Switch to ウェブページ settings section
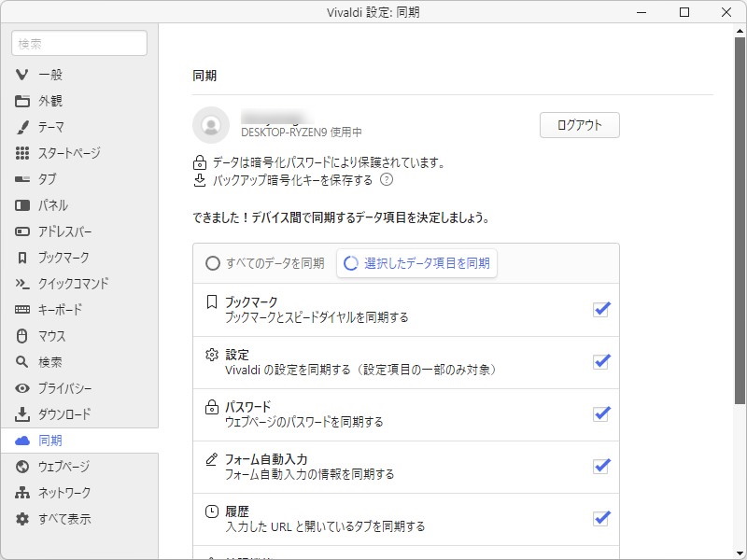Screen dimensions: 747x560 [x=21, y=467]
